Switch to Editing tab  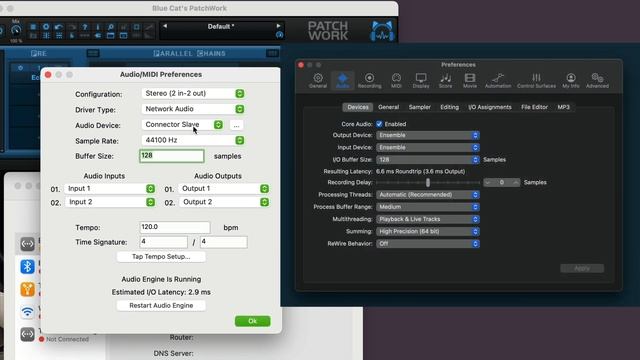tap(449, 107)
